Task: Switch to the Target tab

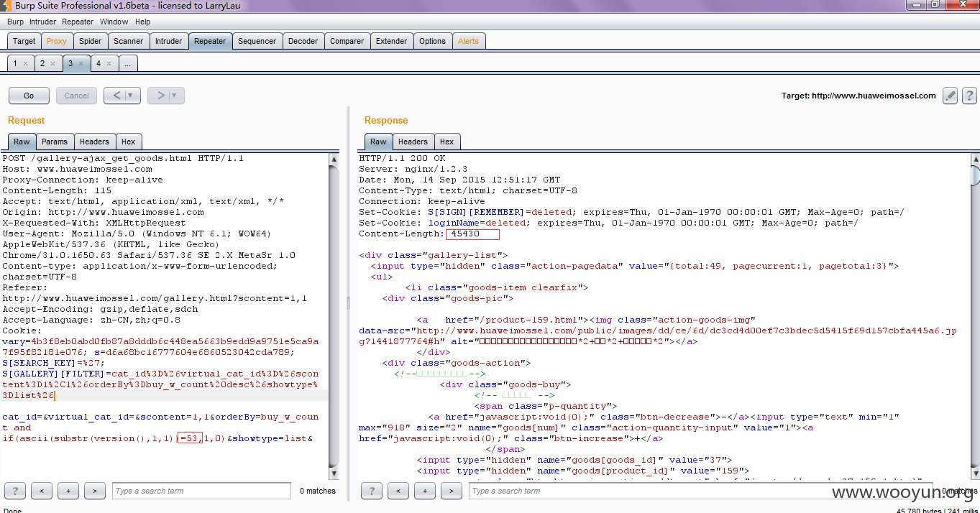Action: 24,41
